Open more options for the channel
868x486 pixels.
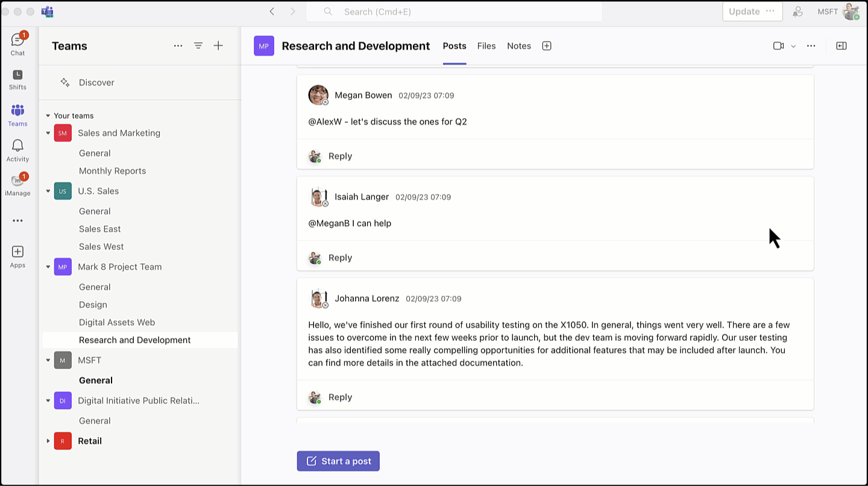pyautogui.click(x=811, y=45)
